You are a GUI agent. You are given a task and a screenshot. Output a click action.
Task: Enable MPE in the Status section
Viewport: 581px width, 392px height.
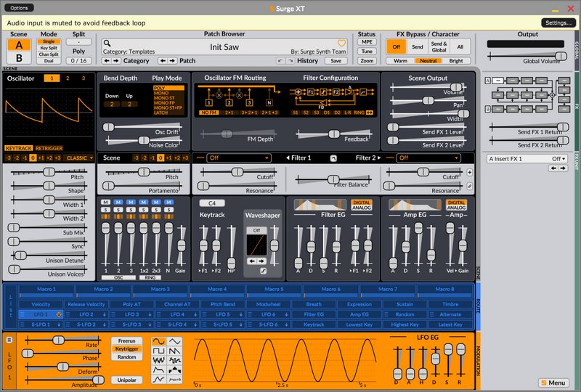[367, 42]
